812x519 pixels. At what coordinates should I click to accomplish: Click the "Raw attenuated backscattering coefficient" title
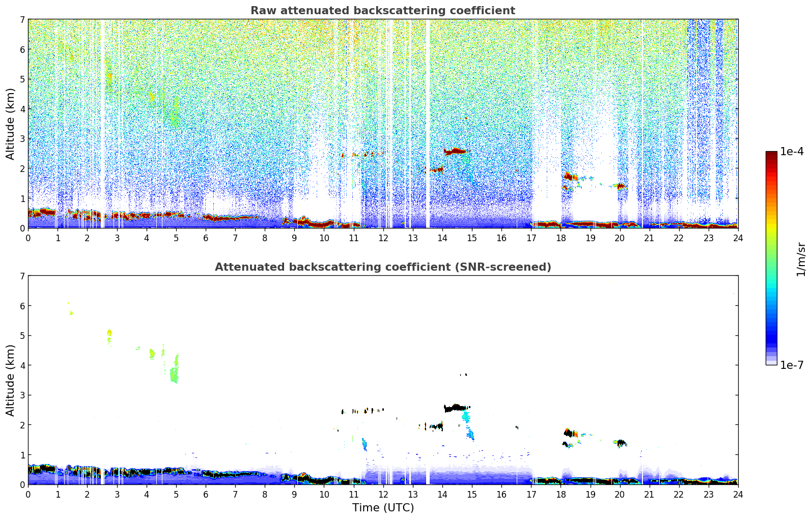(383, 11)
